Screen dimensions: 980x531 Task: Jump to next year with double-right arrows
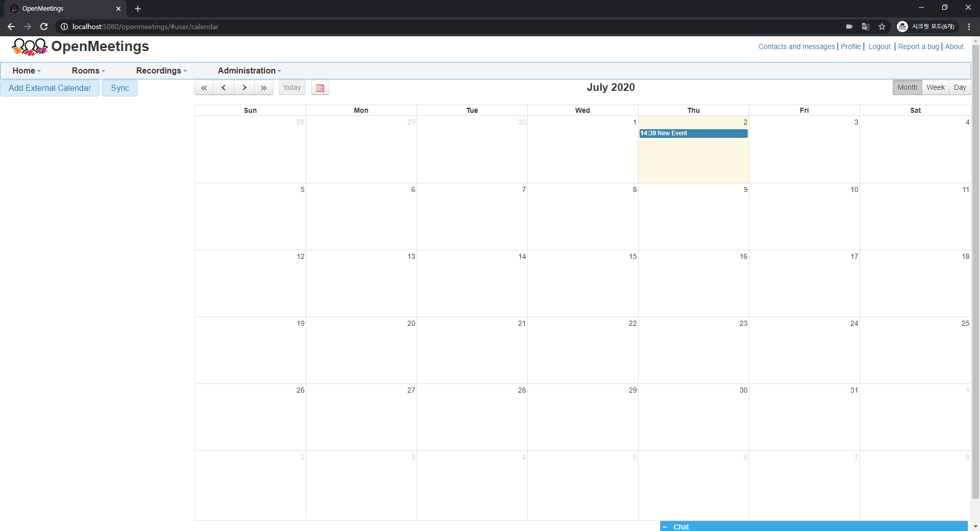(x=264, y=88)
